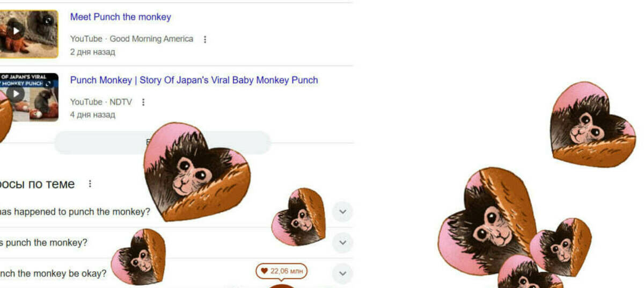Click monkey heart sticker covering the pill button
The width and height of the screenshot is (644, 288).
(196, 172)
